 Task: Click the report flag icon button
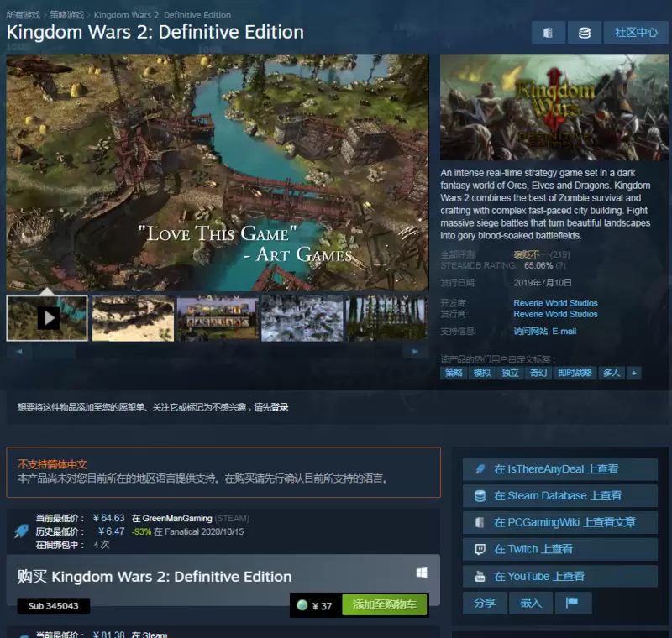click(x=573, y=604)
